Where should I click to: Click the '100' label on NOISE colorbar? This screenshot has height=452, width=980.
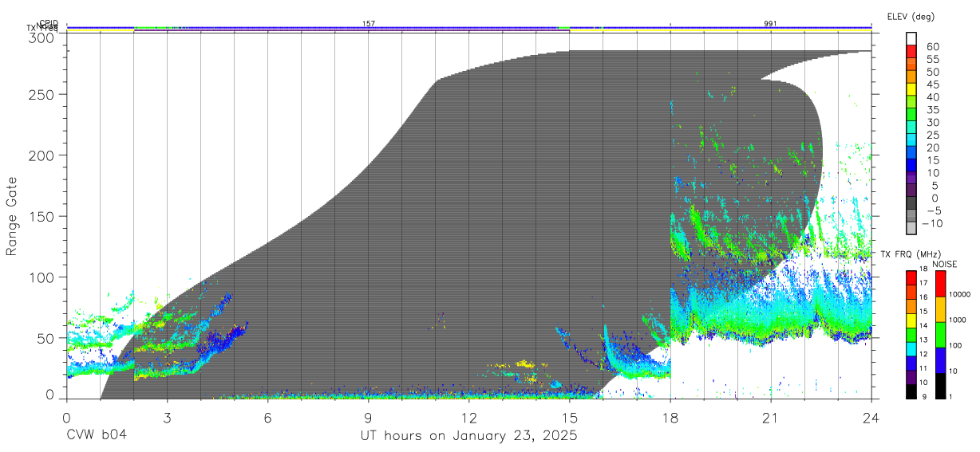(955, 346)
